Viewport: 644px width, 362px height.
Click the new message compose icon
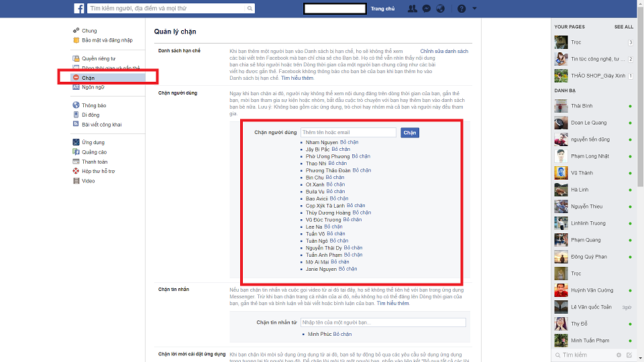coord(629,355)
